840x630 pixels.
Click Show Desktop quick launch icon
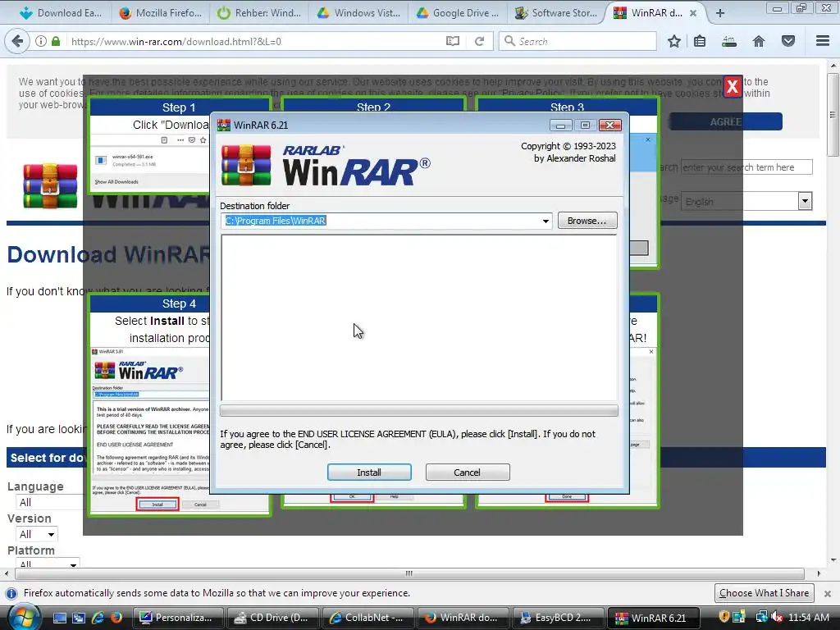coord(59,618)
